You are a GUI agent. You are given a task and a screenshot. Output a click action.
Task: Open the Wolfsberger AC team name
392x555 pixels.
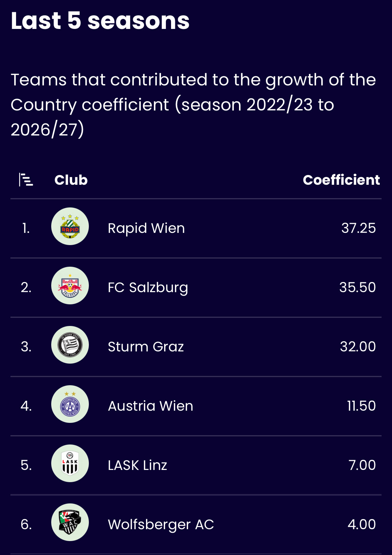161,524
